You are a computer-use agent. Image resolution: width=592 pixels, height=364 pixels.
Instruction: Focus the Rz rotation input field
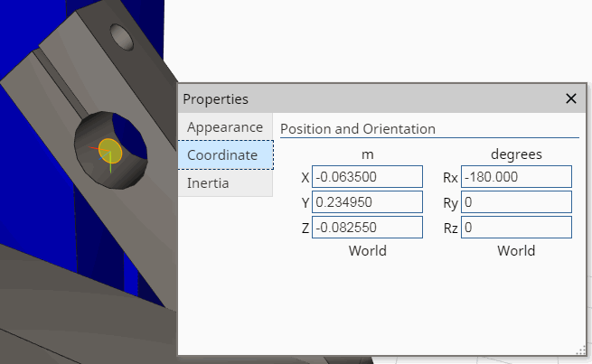coord(516,228)
